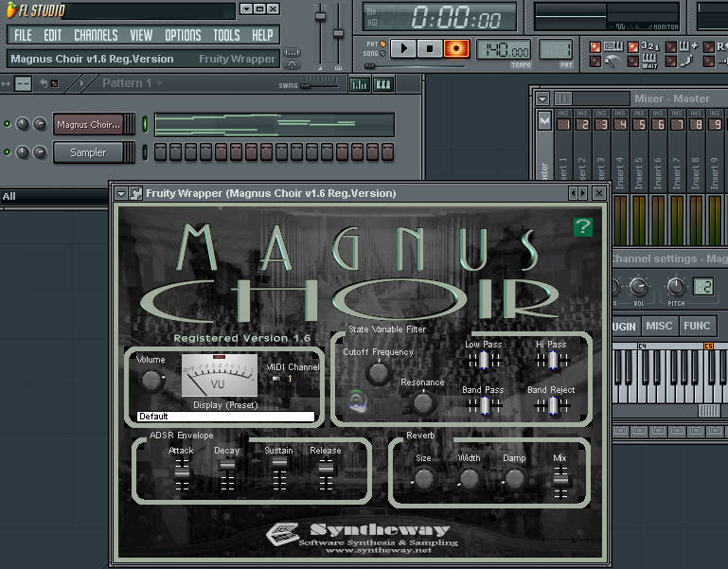The height and width of the screenshot is (569, 728).
Task: Click the green question mark help icon
Action: tap(583, 227)
